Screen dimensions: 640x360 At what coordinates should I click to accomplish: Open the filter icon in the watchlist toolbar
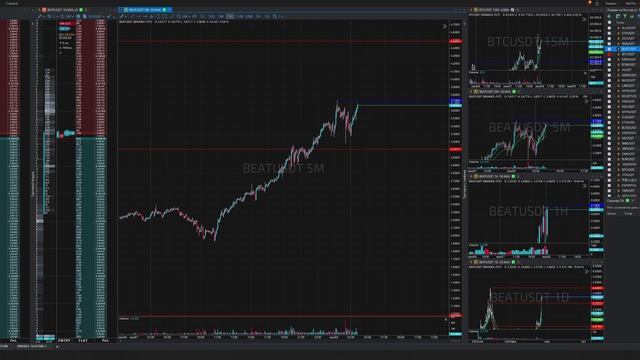tap(625, 16)
